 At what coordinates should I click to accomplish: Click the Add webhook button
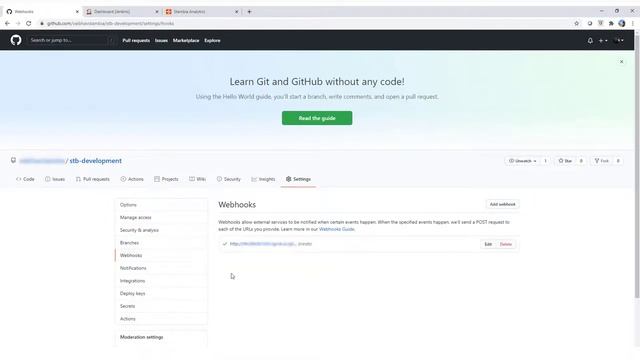pyautogui.click(x=502, y=204)
